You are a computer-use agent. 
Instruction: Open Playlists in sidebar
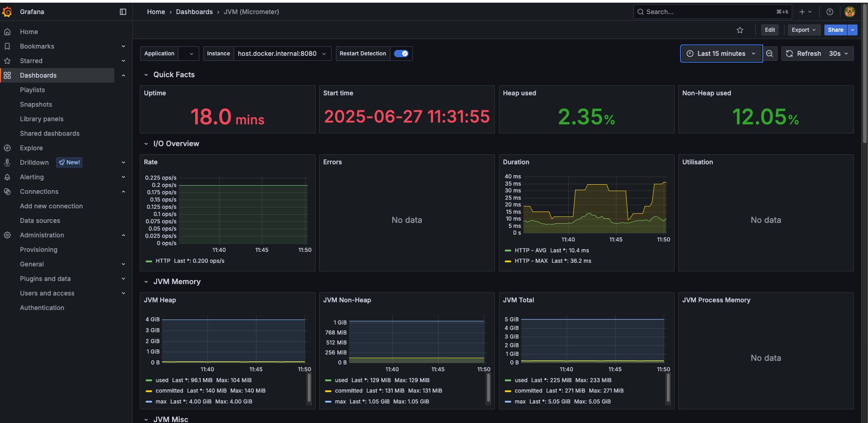click(33, 90)
